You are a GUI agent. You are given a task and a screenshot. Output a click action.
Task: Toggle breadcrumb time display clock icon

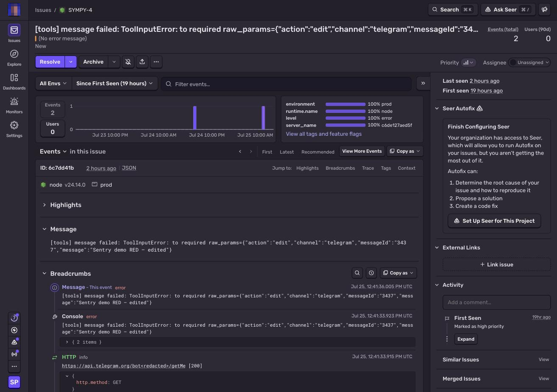[x=371, y=273]
